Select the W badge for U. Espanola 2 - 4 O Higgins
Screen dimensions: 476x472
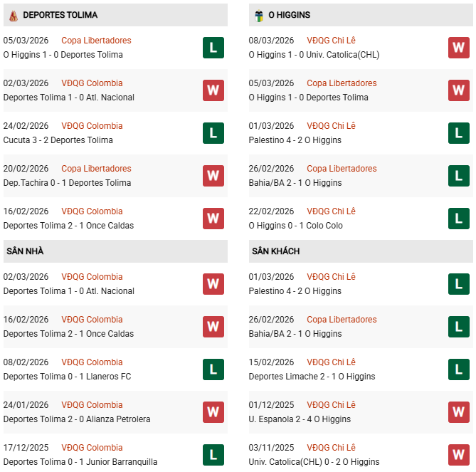458,412
